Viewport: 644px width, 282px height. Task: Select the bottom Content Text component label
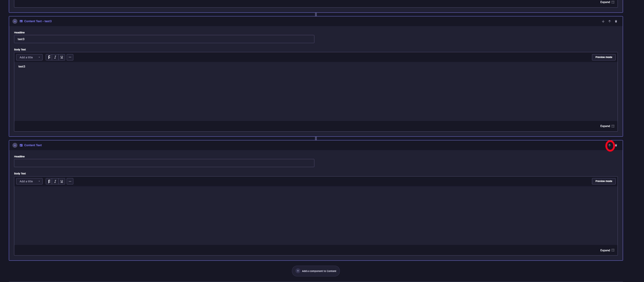click(33, 145)
